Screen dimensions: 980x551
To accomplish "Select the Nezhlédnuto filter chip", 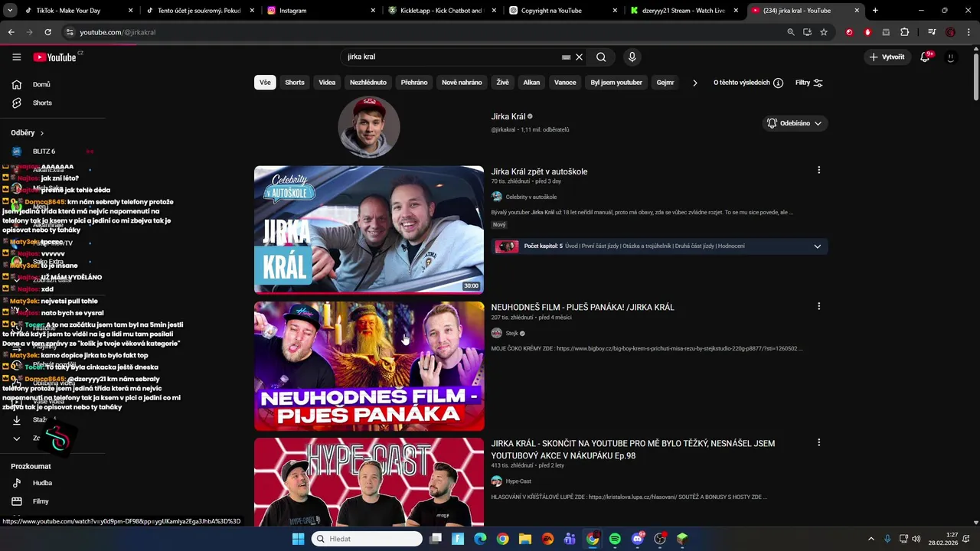I will (368, 83).
